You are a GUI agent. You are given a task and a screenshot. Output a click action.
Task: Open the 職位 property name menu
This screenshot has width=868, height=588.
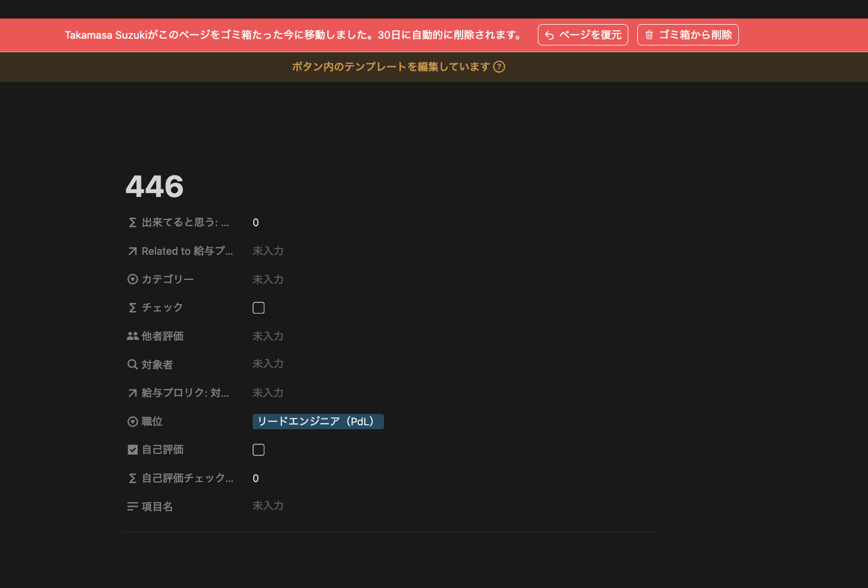(152, 421)
